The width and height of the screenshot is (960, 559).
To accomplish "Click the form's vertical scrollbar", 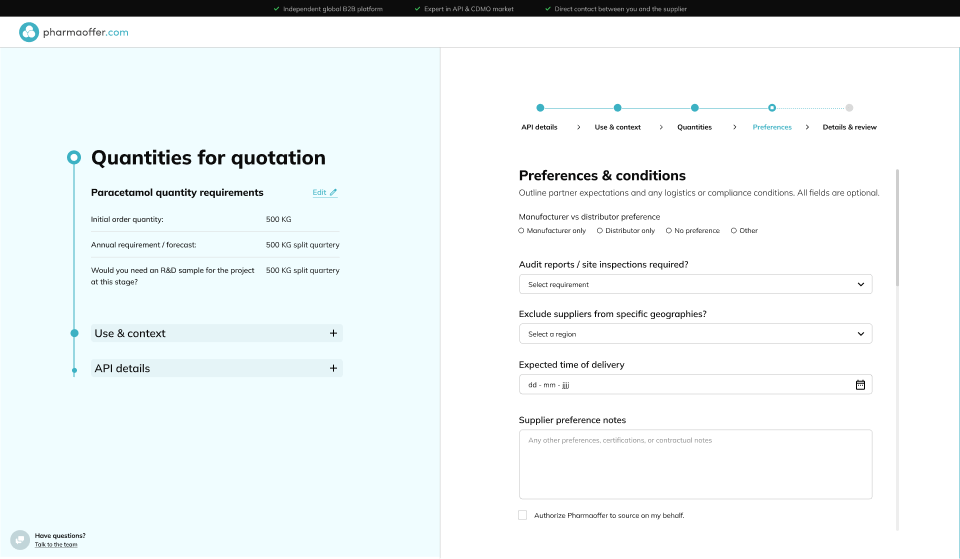I will click(898, 228).
